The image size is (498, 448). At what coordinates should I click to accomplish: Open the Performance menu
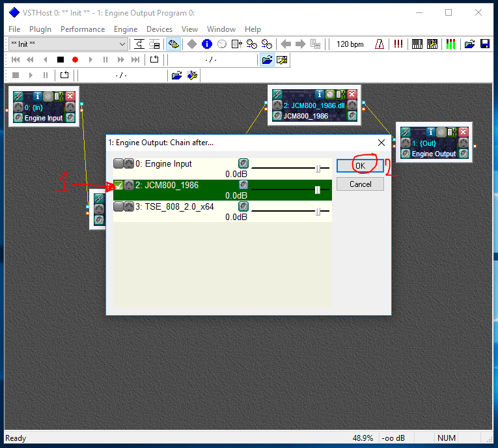pos(83,29)
